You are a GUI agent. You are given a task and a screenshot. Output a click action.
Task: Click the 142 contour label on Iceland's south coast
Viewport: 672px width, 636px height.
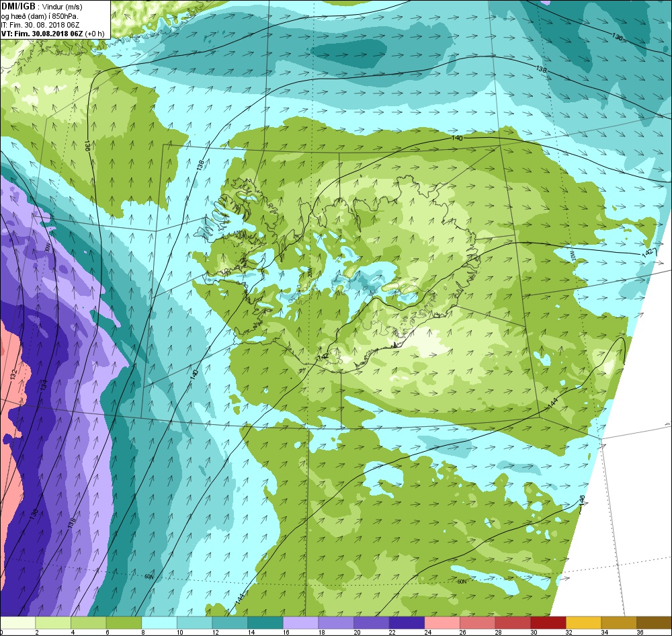click(x=324, y=357)
